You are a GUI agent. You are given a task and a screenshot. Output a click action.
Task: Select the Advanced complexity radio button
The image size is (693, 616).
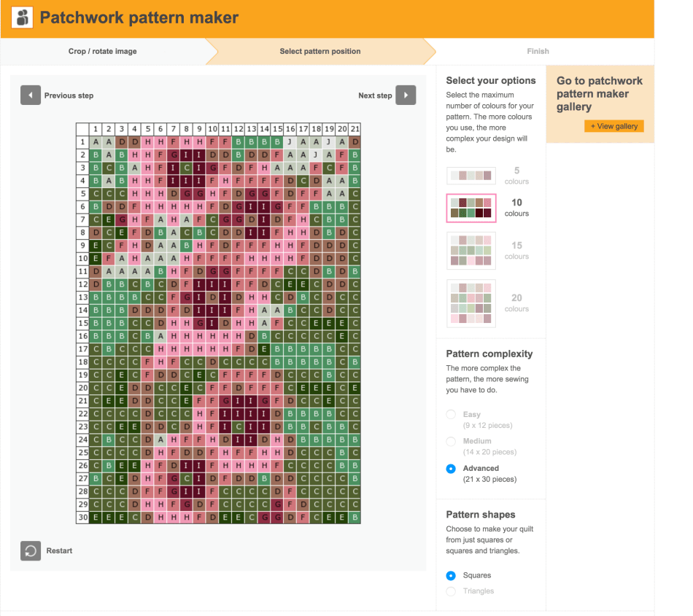451,469
